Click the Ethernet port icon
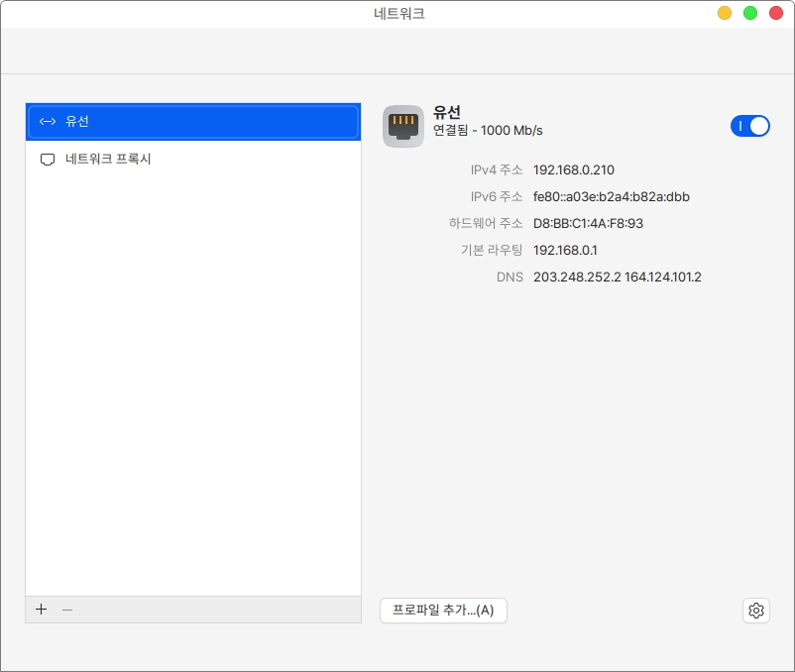 pyautogui.click(x=403, y=126)
